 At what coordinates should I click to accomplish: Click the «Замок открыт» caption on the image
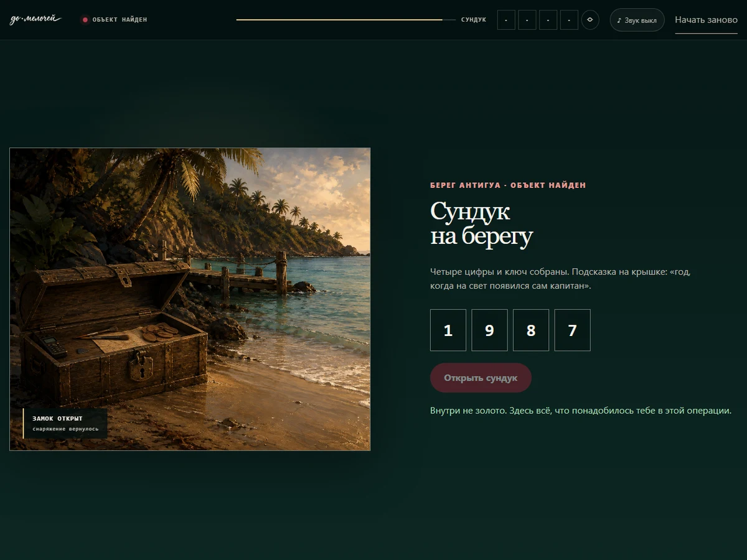57,419
